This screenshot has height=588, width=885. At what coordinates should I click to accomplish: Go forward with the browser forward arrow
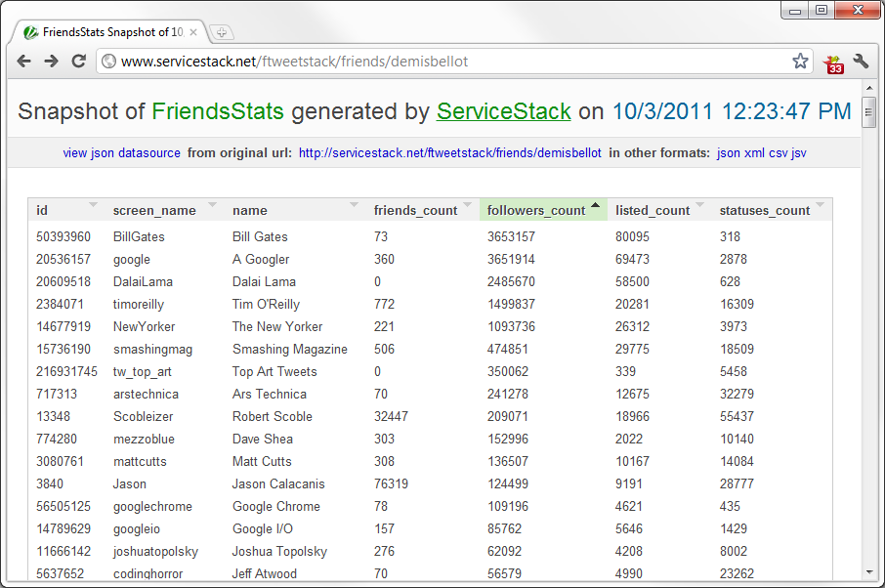pos(52,61)
